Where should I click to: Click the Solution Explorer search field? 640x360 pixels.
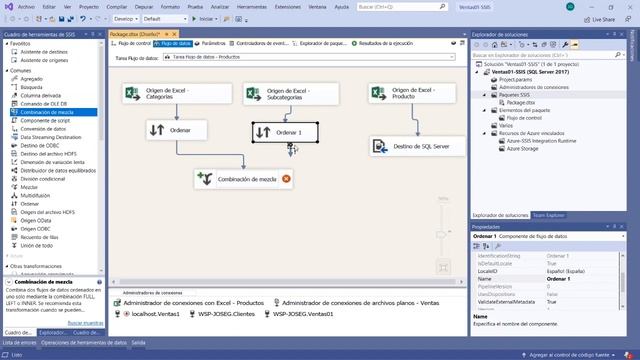(x=548, y=55)
